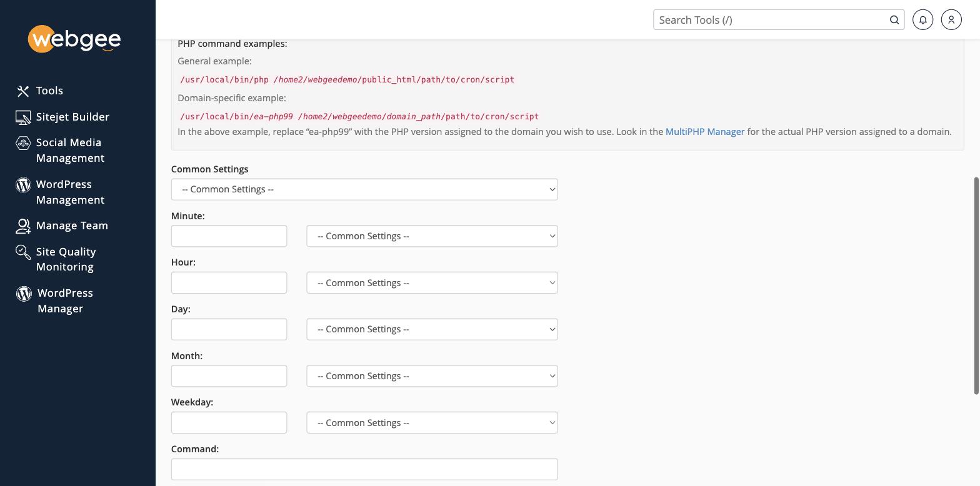The width and height of the screenshot is (980, 486).
Task: Expand the Weekday common settings dropdown
Action: pyautogui.click(x=432, y=423)
